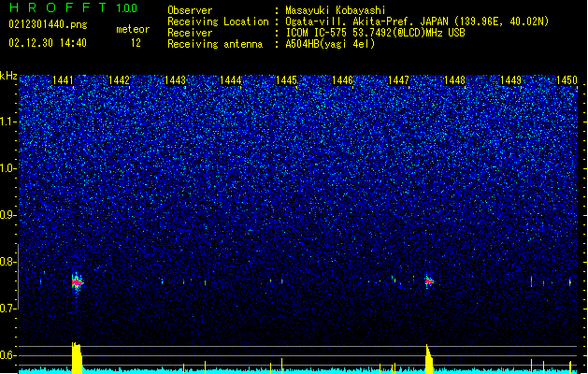Click the red echo streak below 1449

pyautogui.click(x=531, y=281)
